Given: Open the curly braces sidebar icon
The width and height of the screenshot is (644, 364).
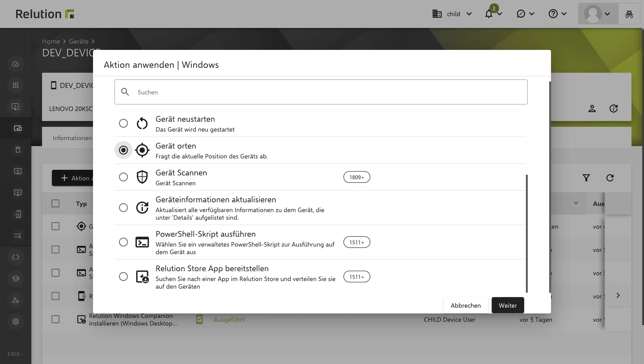Looking at the screenshot, I should (16, 257).
